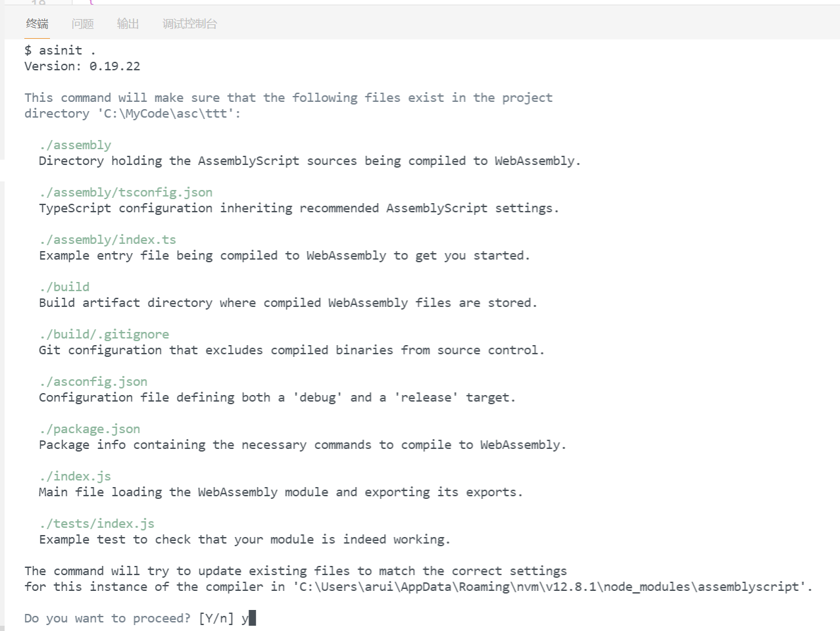Switch to the 终端 tab
Viewport: 840px width, 631px height.
pos(37,24)
